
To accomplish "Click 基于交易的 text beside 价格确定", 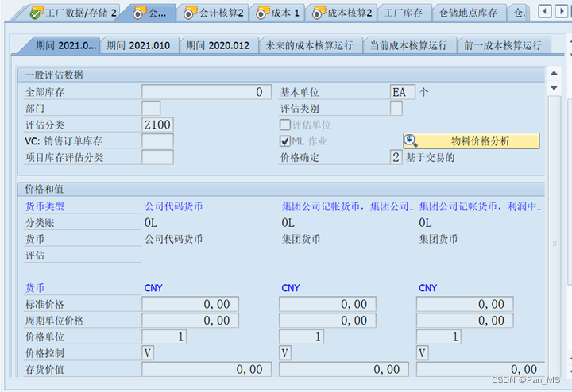I will point(430,157).
